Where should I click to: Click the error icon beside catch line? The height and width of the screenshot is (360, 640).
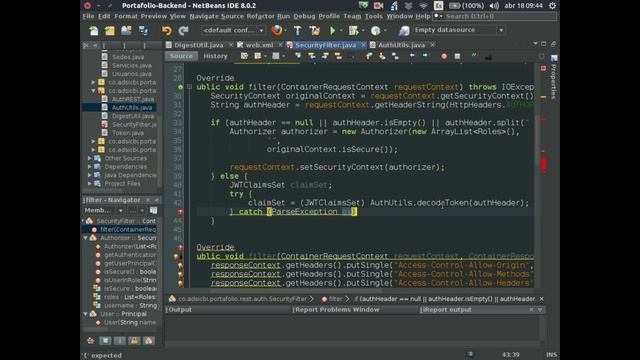tap(180, 212)
